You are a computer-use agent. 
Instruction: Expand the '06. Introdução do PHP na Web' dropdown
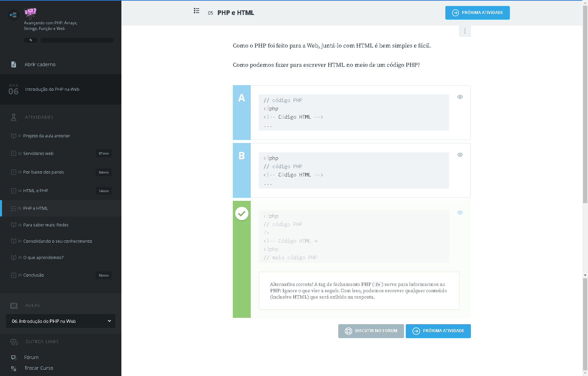click(61, 321)
